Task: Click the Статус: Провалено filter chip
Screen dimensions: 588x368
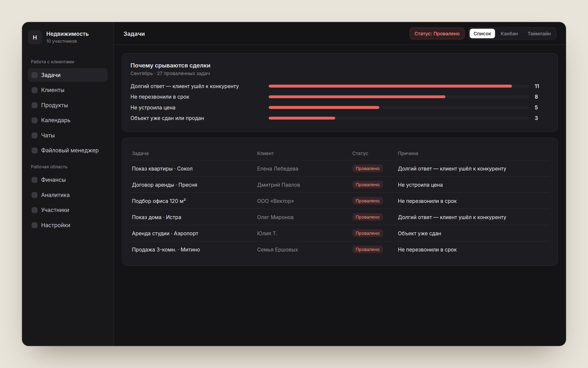Action: (x=437, y=34)
